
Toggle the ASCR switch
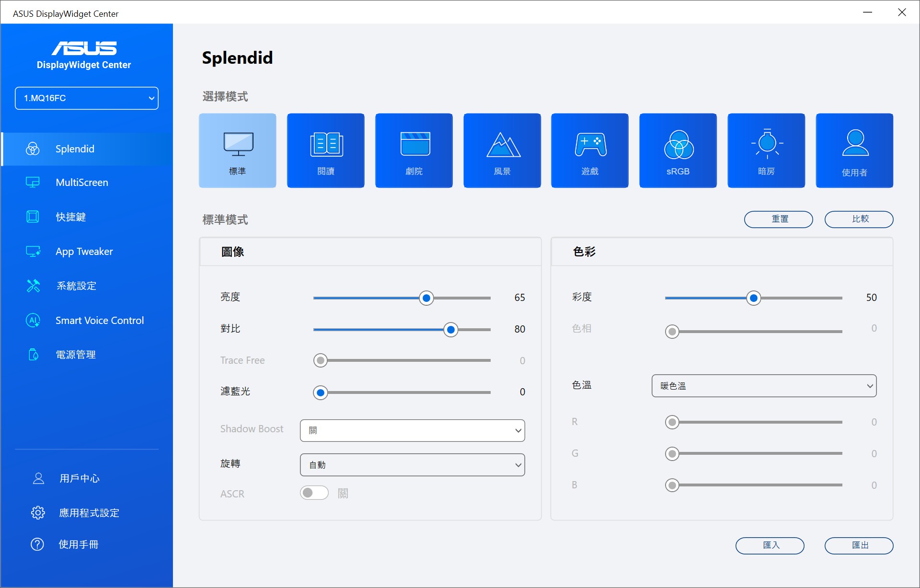(x=314, y=493)
